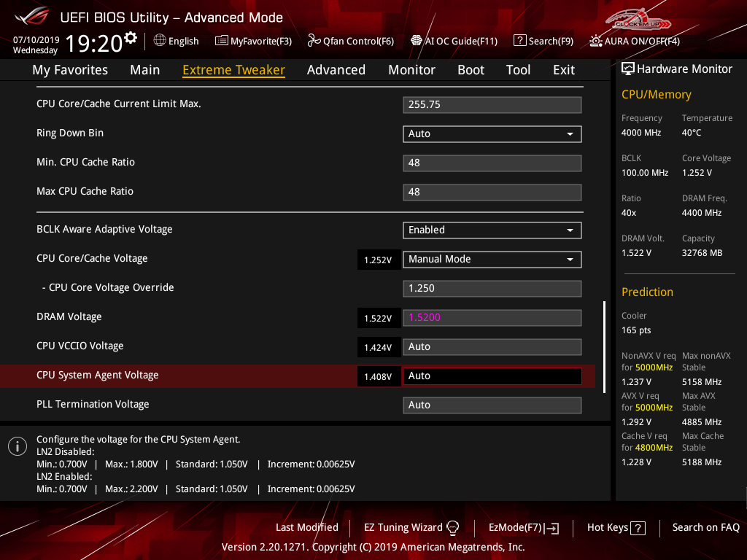The width and height of the screenshot is (747, 560).
Task: Click the vertical scrollbar of settings list
Action: click(604, 346)
